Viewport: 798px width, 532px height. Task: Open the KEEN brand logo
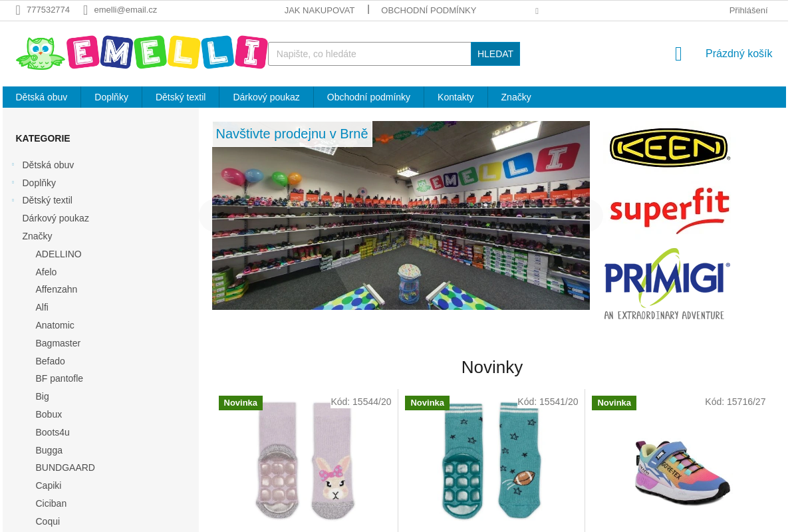point(670,148)
